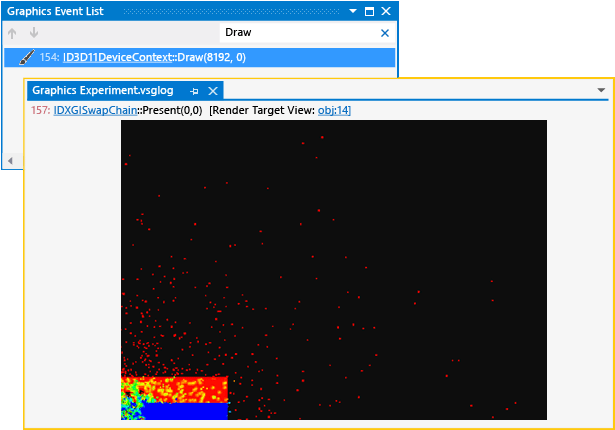Image resolution: width=615 pixels, height=430 pixels.
Task: Maximize the Graphics Event List panel
Action: pyautogui.click(x=369, y=11)
